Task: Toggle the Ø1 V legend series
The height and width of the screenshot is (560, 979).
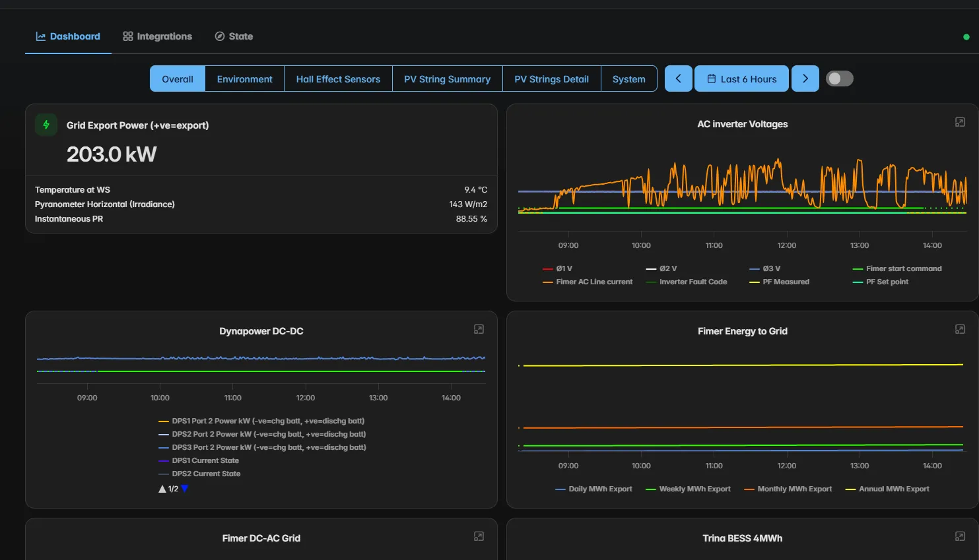Action: coord(557,268)
